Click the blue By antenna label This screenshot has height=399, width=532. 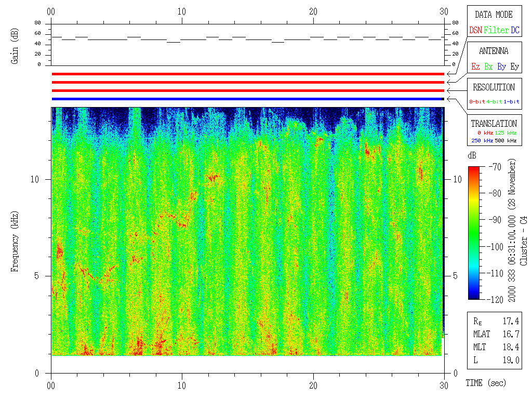click(501, 67)
